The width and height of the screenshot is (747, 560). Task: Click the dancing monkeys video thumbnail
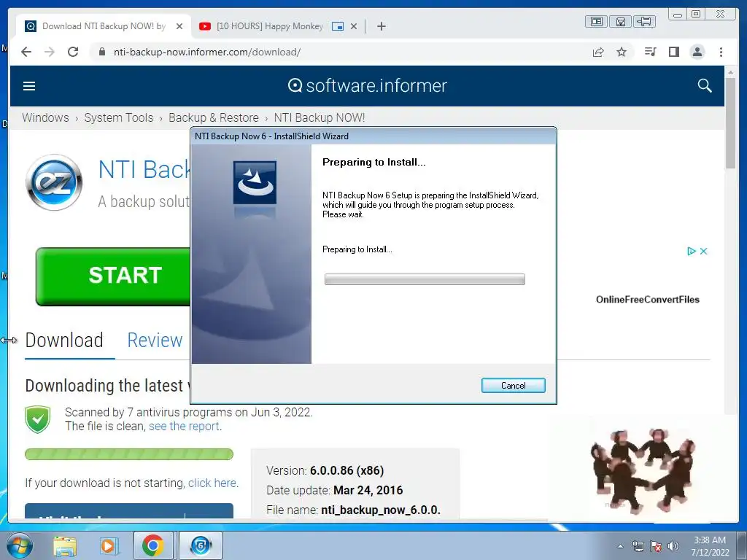pyautogui.click(x=643, y=469)
